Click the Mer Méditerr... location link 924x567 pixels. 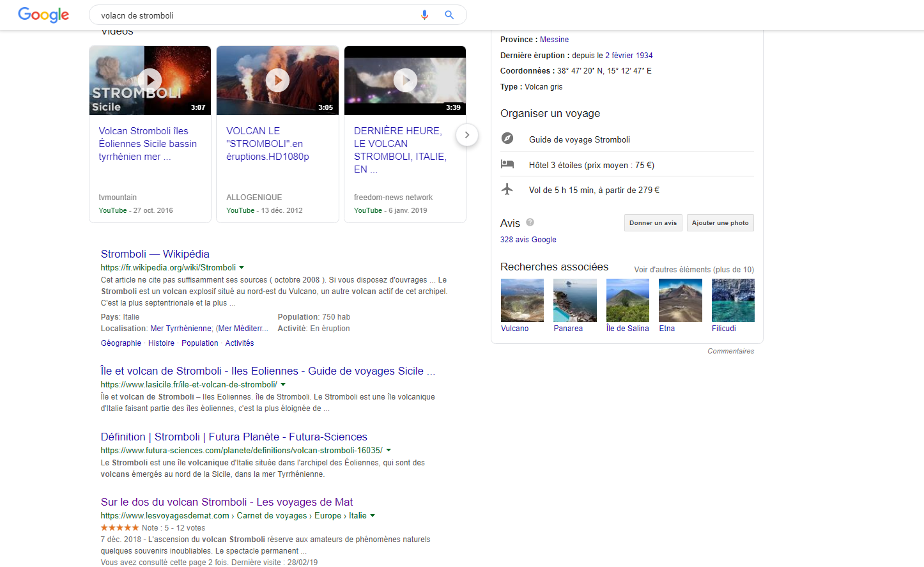[x=243, y=329]
